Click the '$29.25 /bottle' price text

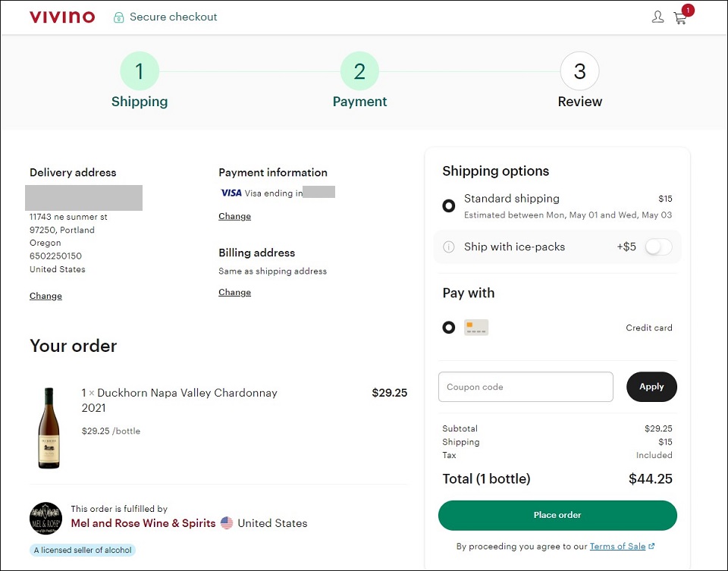[111, 431]
